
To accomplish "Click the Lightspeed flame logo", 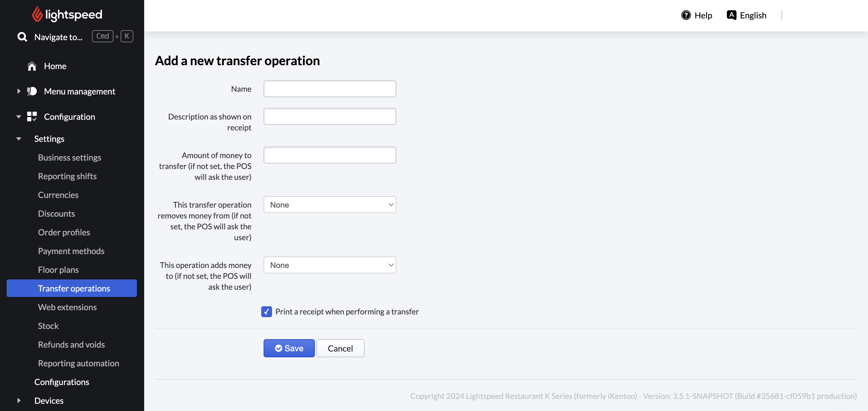I will point(37,14).
